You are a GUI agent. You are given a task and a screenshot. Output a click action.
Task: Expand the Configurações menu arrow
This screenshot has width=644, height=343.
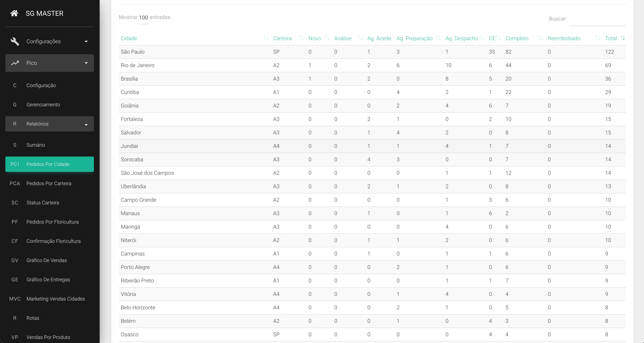pyautogui.click(x=86, y=42)
